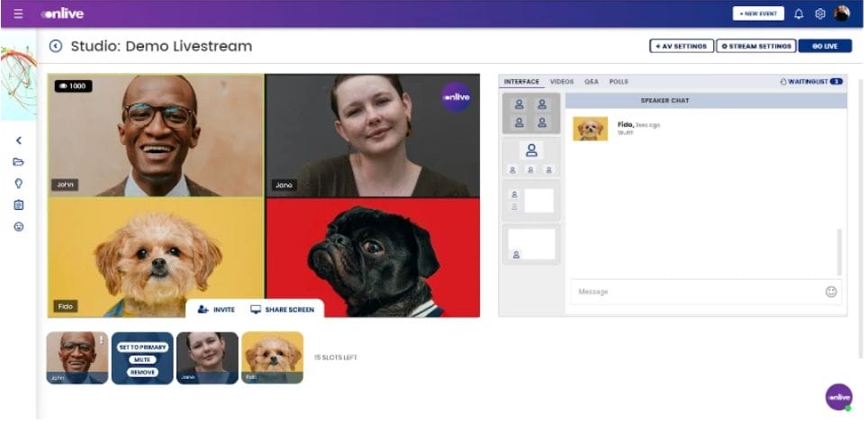Open the settings gear icon

click(819, 13)
